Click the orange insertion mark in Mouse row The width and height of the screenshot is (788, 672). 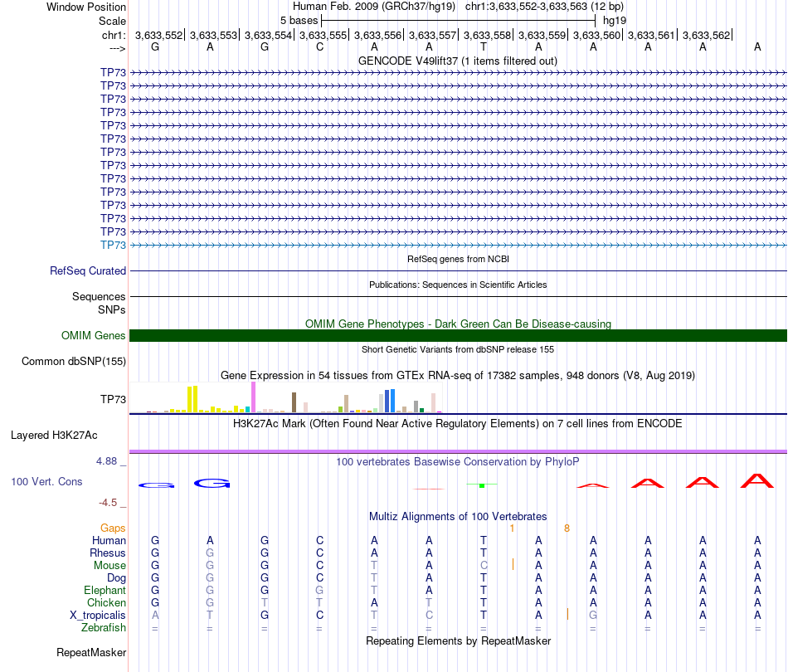513,564
